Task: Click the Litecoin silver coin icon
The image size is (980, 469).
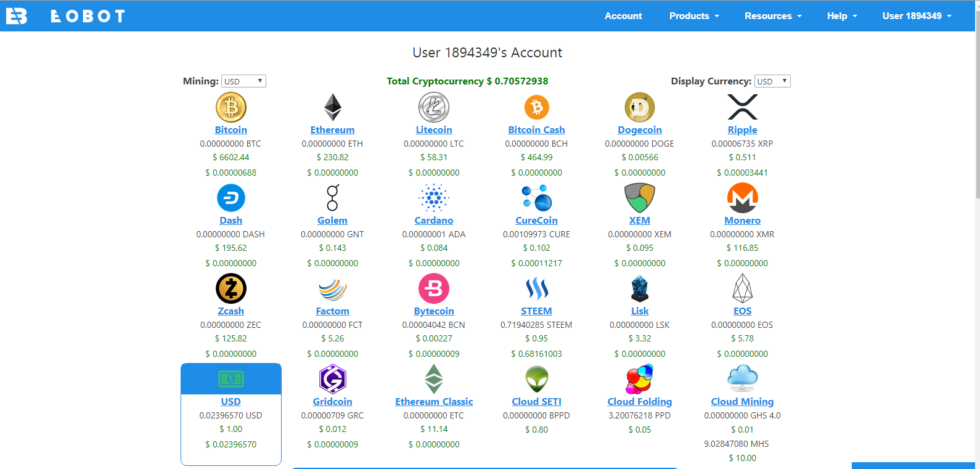Action: pyautogui.click(x=434, y=107)
